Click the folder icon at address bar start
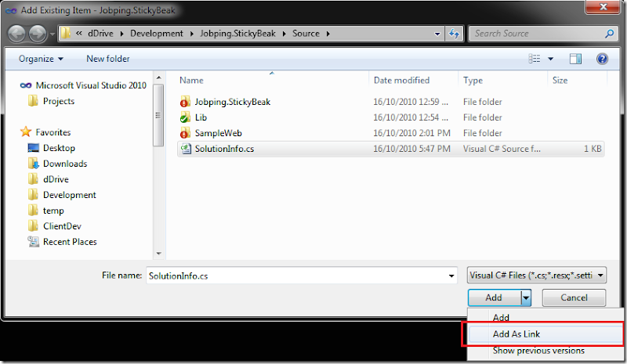 point(65,34)
